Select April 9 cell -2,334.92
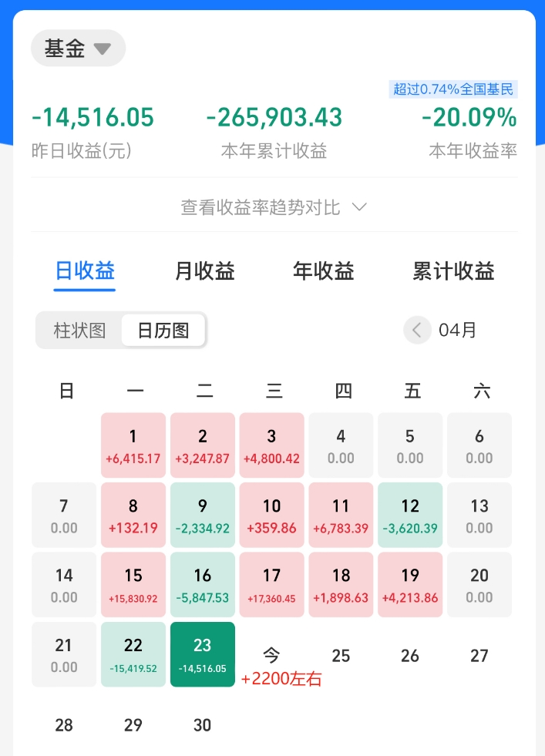 [x=203, y=515]
